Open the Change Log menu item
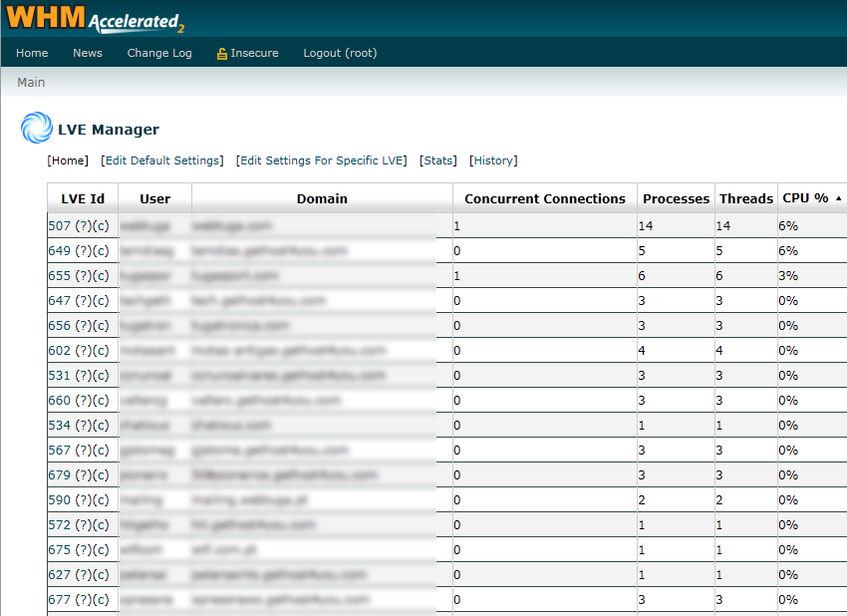Viewport: 847px width, 616px height. pyautogui.click(x=159, y=53)
